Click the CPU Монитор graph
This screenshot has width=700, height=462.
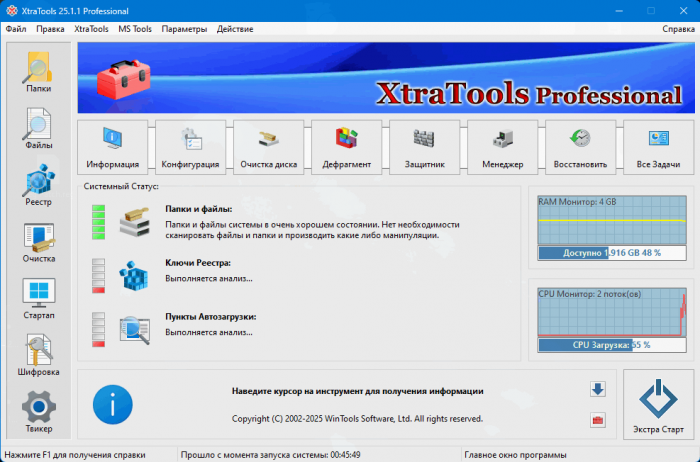pyautogui.click(x=612, y=312)
